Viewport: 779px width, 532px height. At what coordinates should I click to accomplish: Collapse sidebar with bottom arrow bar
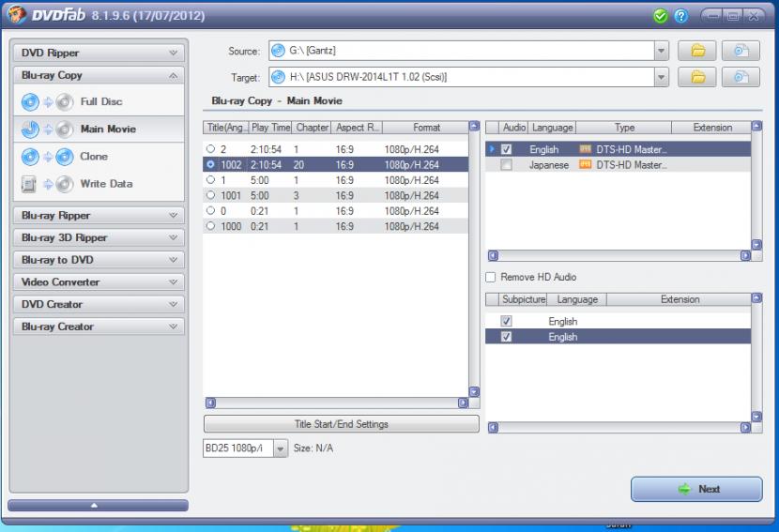(98, 505)
